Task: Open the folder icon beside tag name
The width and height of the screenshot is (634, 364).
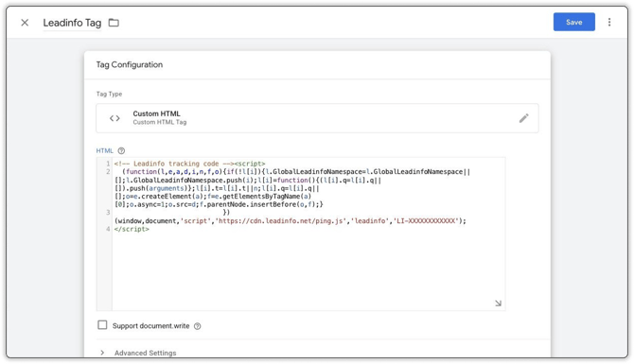Action: pyautogui.click(x=114, y=23)
